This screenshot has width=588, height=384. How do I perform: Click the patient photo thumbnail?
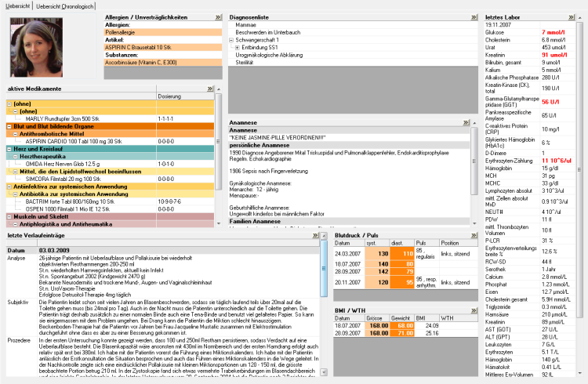pyautogui.click(x=36, y=47)
